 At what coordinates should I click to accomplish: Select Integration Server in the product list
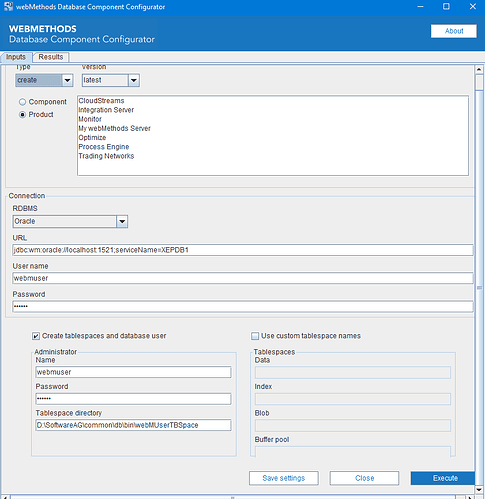click(x=106, y=110)
